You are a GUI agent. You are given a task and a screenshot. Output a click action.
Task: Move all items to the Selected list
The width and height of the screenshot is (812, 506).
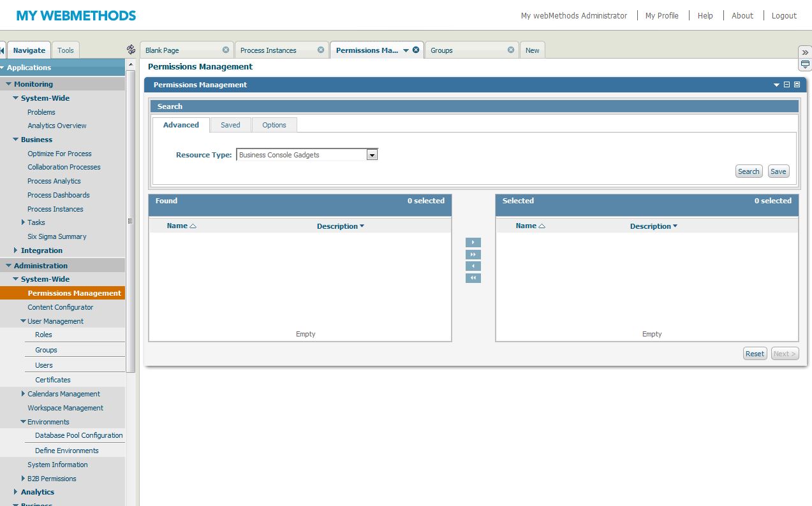point(473,254)
